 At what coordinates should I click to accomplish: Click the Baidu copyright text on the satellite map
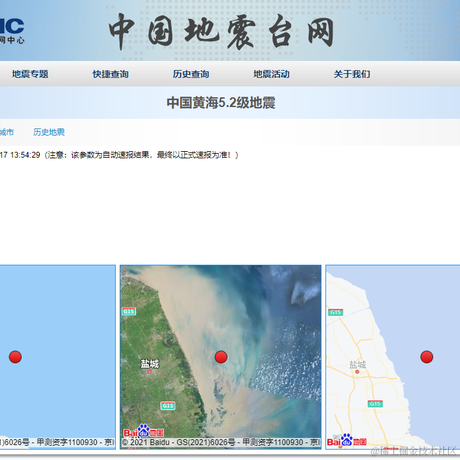click(x=221, y=442)
